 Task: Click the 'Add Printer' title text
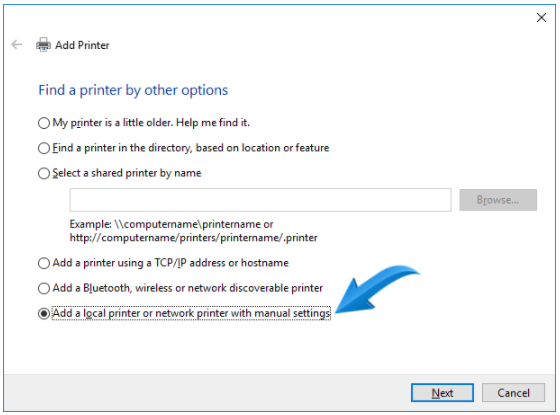pos(82,45)
